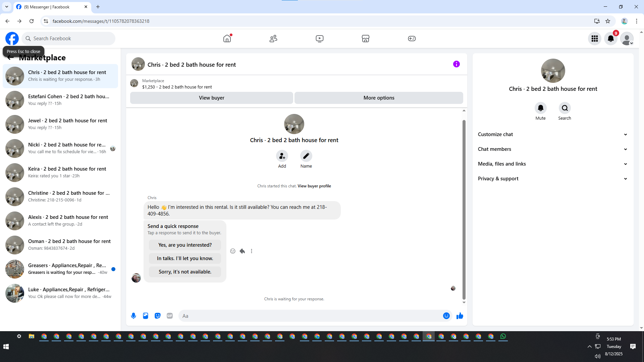Open emoji picker in message box
The width and height of the screenshot is (644, 362).
(x=446, y=316)
